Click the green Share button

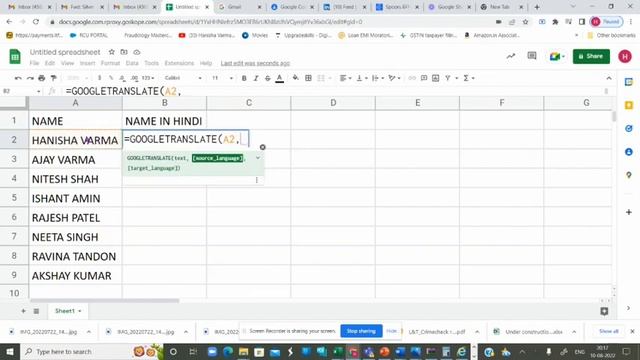[591, 56]
